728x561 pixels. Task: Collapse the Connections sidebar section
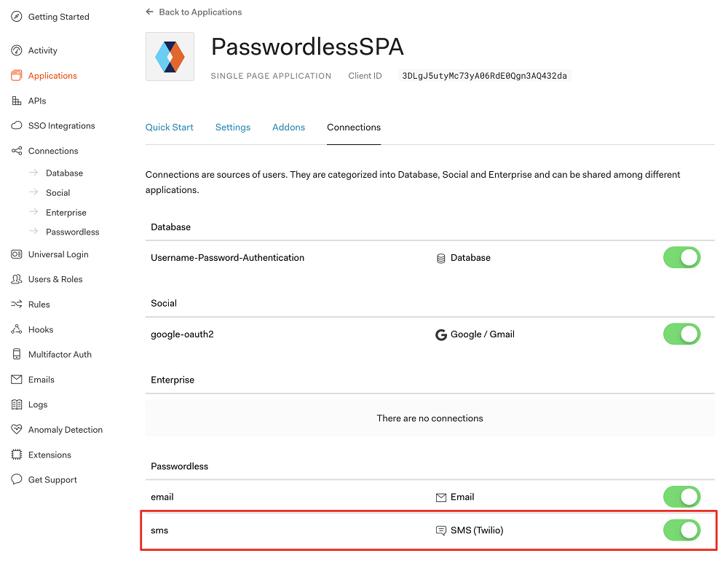[x=53, y=151]
